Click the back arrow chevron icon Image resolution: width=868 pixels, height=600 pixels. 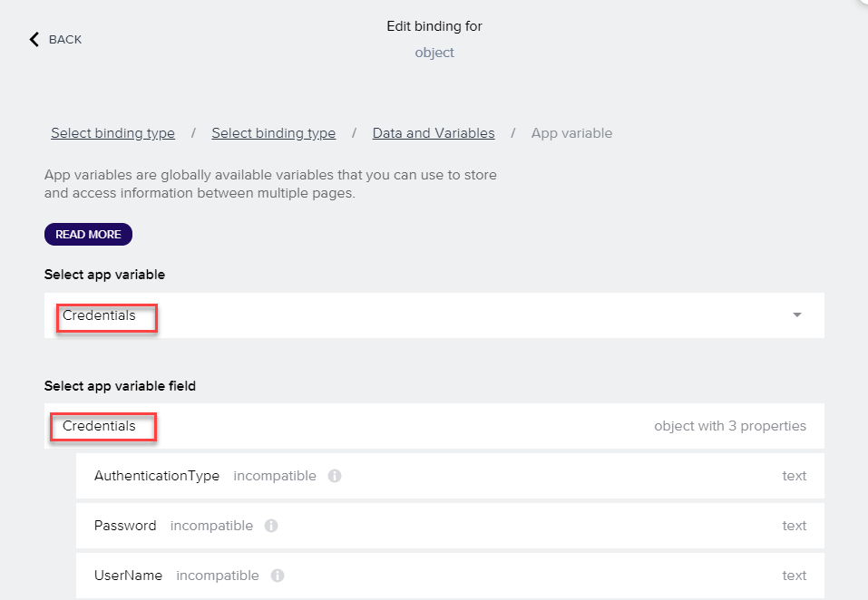tap(34, 39)
